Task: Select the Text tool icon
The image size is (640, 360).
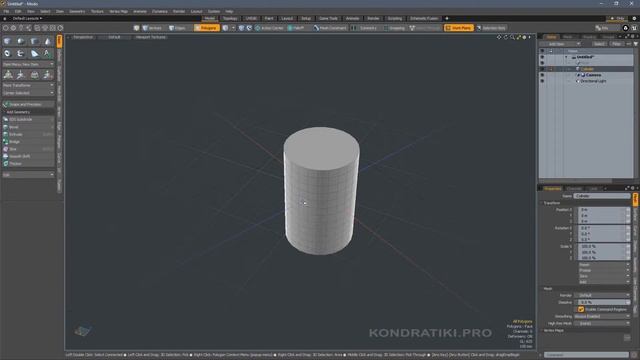Action: pos(47,53)
